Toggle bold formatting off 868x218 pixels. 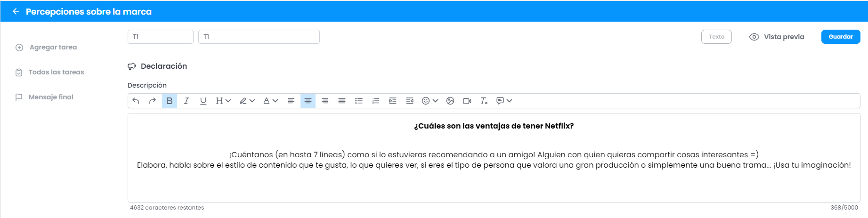tap(170, 101)
